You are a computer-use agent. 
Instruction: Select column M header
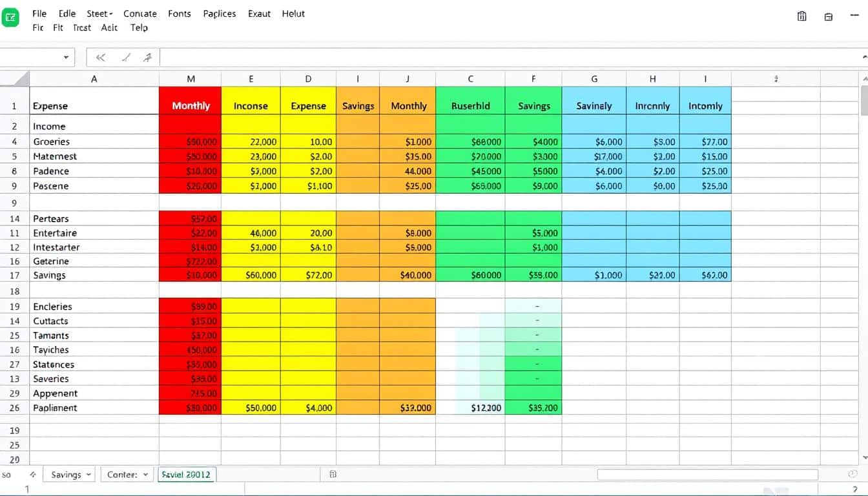point(191,79)
